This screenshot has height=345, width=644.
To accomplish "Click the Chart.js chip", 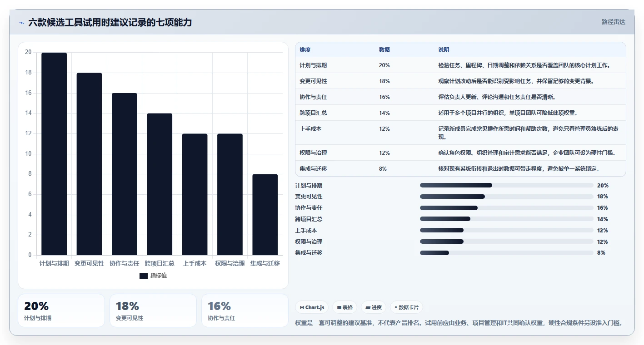I will (312, 307).
